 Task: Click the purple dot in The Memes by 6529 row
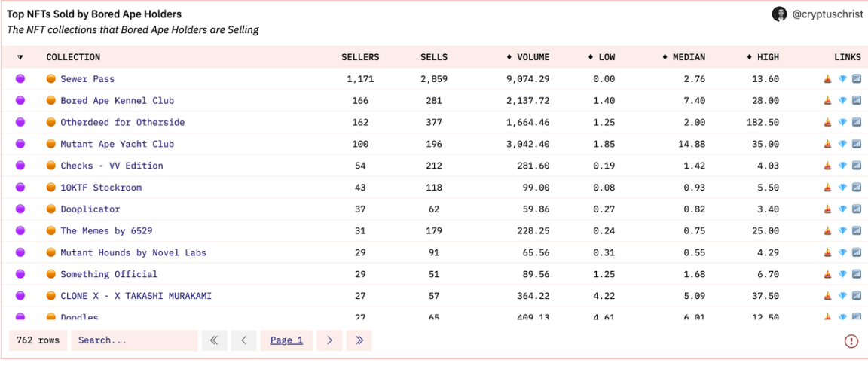point(20,231)
